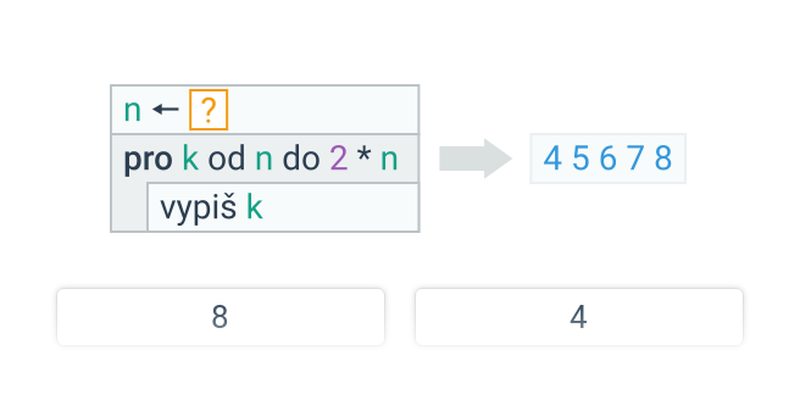This screenshot has height=400, width=800.
Task: Click the green k after pro
Action: tap(190, 159)
